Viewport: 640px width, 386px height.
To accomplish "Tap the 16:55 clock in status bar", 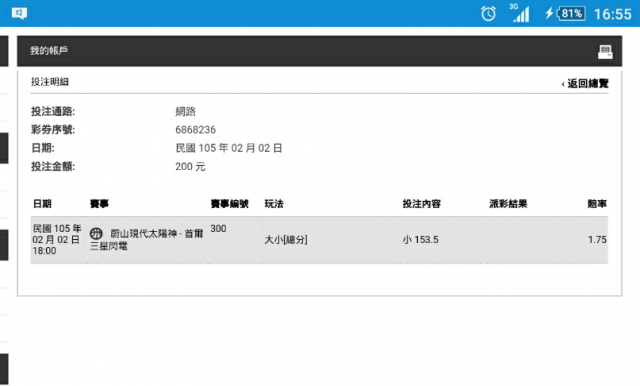I will pyautogui.click(x=613, y=14).
